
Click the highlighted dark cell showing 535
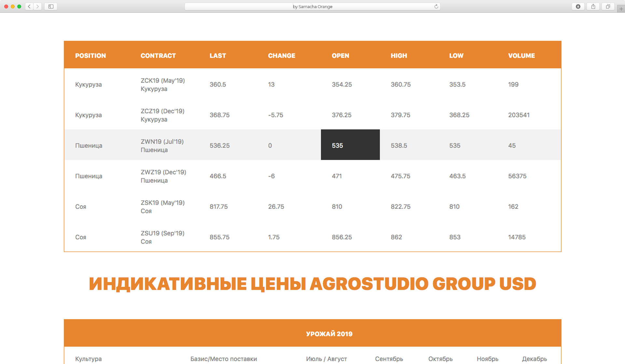[350, 145]
